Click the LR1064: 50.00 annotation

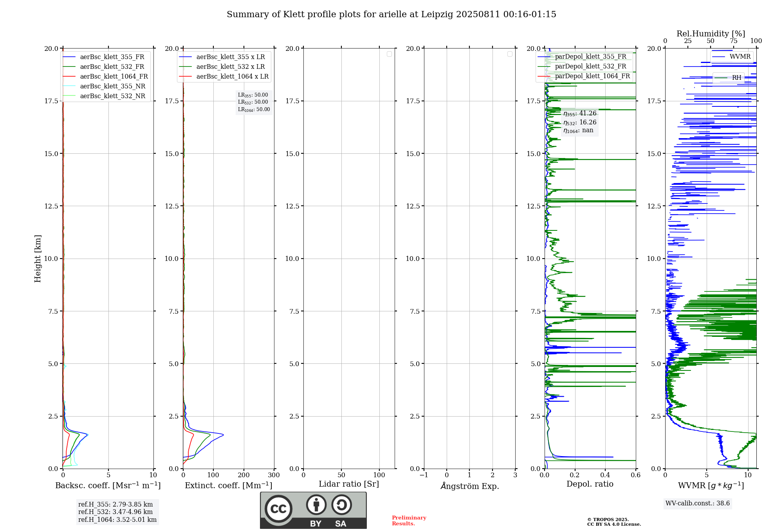(254, 110)
